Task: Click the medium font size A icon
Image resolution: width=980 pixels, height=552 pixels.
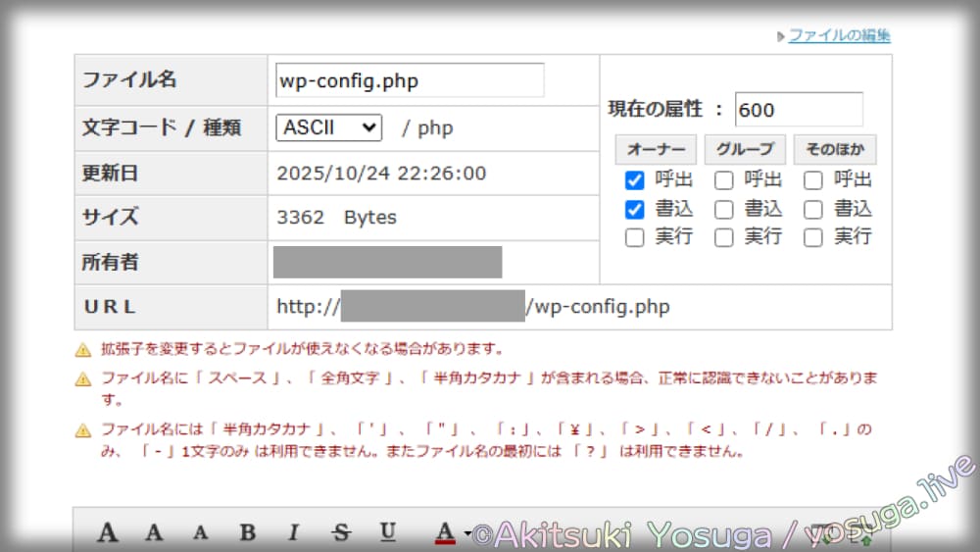Action: click(x=154, y=532)
